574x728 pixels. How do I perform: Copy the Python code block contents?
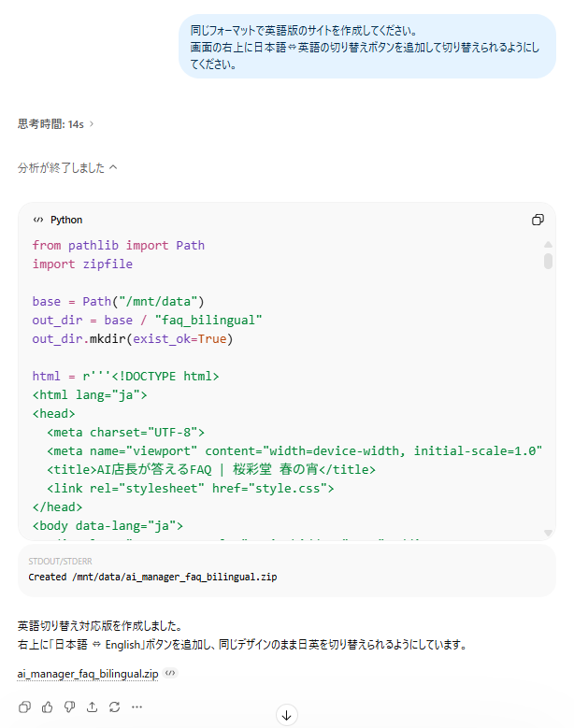click(538, 220)
